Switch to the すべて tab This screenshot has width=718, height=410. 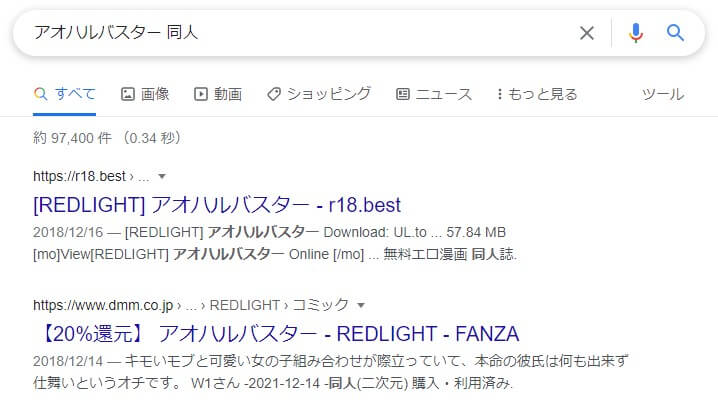pyautogui.click(x=65, y=94)
